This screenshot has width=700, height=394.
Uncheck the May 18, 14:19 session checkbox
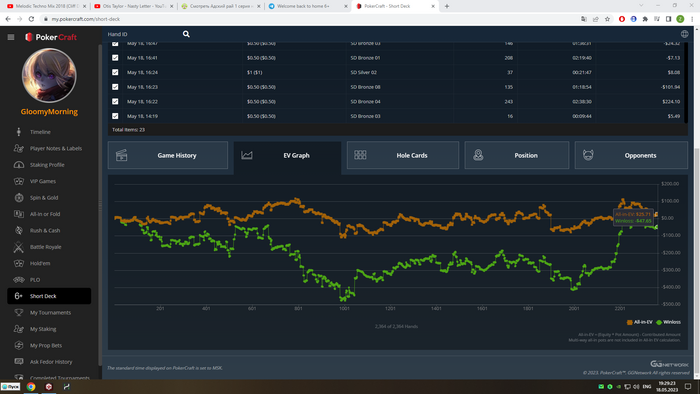tap(115, 116)
